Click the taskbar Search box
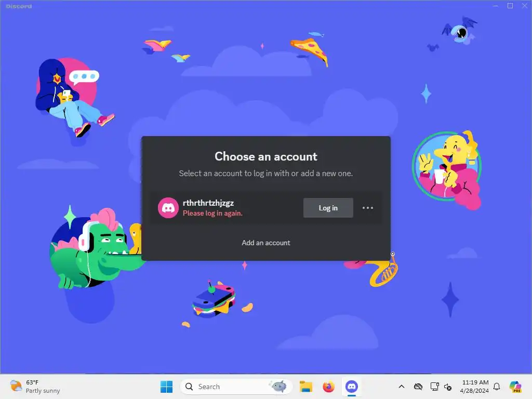The image size is (532, 399). [236, 387]
